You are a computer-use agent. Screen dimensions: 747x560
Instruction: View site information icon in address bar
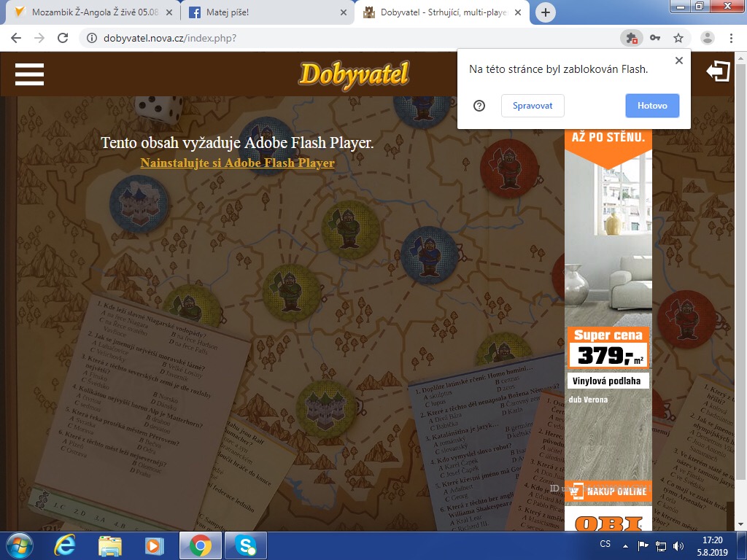point(91,38)
